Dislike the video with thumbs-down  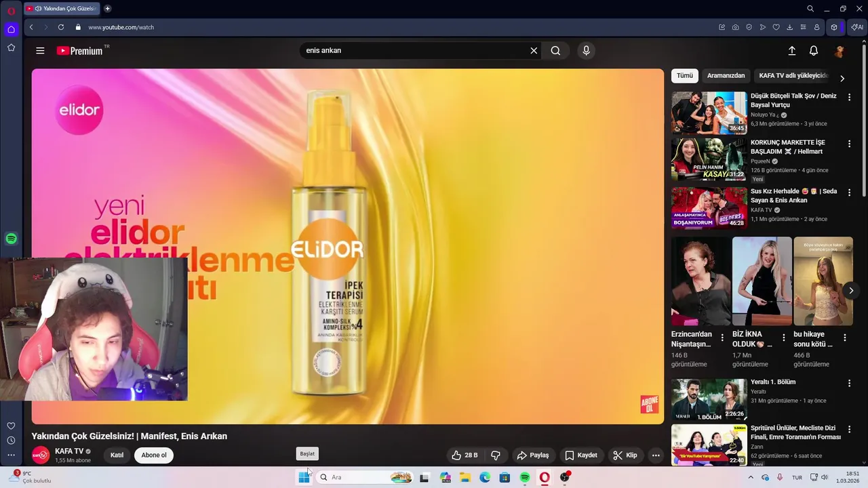[x=496, y=455]
